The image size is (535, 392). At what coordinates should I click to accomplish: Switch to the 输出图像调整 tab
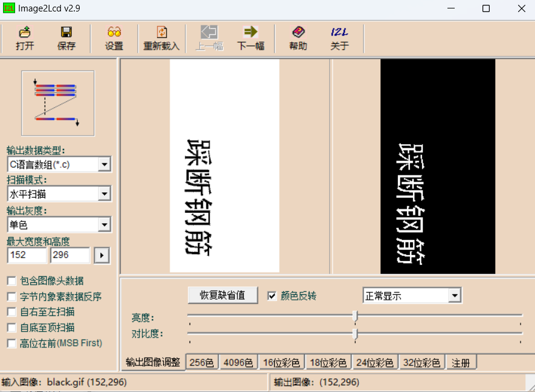point(153,362)
